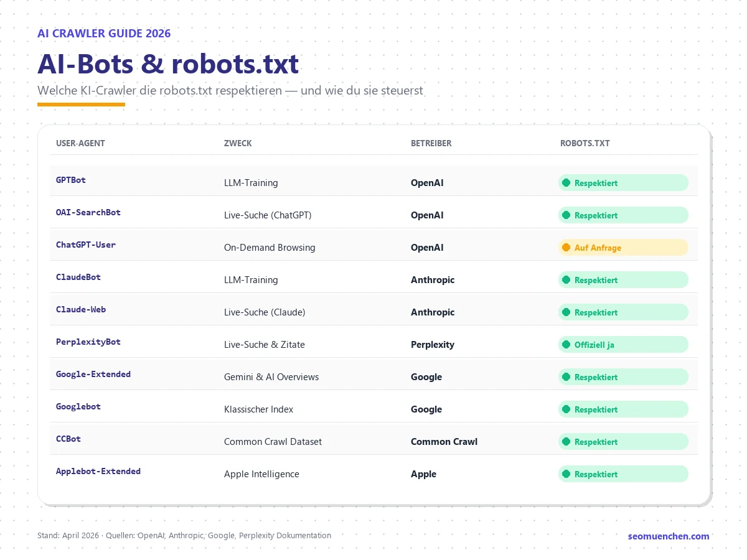
Task: Toggle the 'Respektiert' badge for Googlebot
Action: click(623, 409)
